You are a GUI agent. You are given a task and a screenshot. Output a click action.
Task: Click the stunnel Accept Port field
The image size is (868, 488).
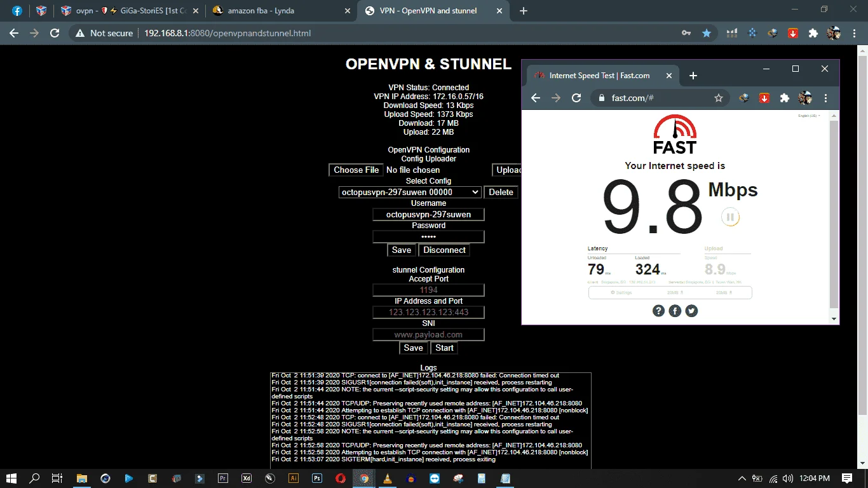428,290
